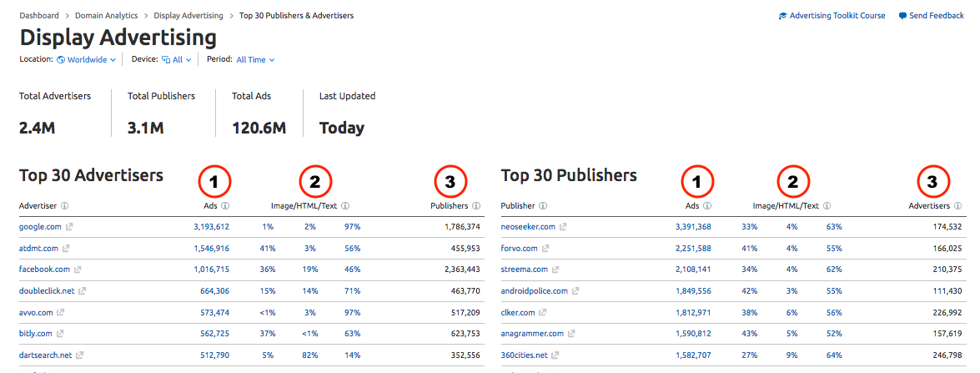Go to Dashboard breadcrumb
The image size is (980, 373).
click(x=39, y=15)
